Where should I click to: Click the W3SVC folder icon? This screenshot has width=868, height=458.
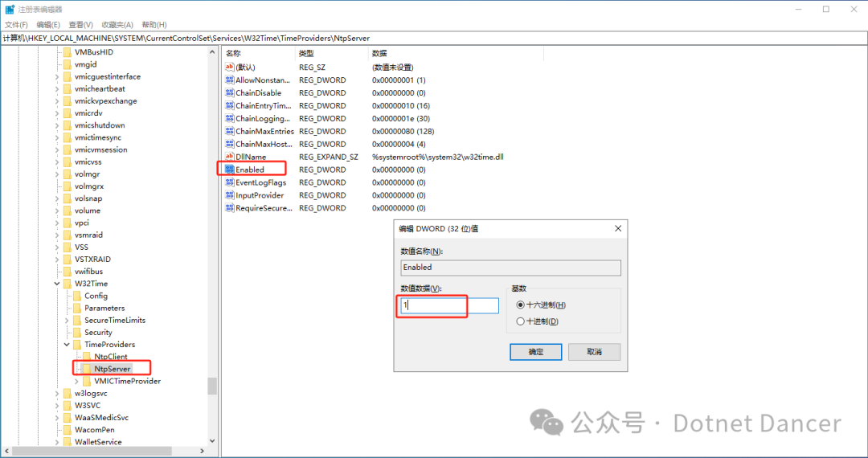tap(67, 405)
